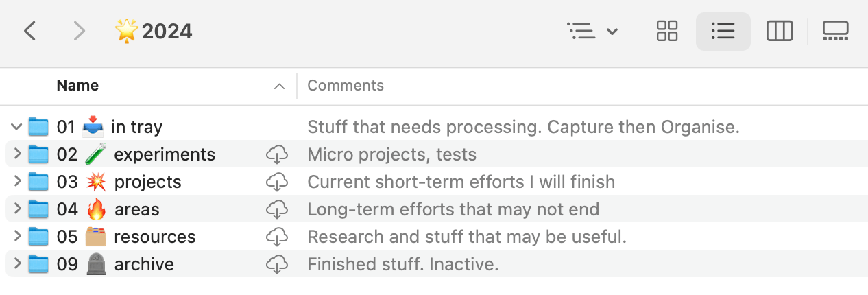Click cloud download icon beside projects
Screen dimensions: 868x295
276,182
